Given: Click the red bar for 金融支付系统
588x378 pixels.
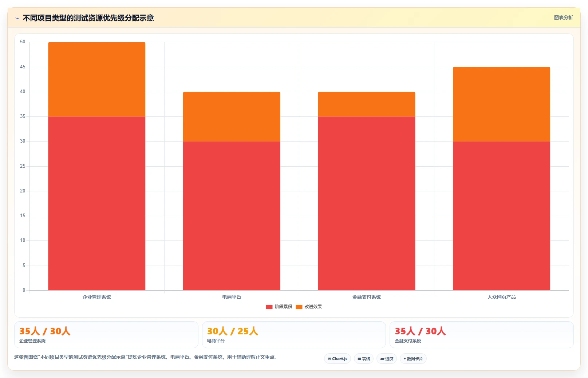Looking at the screenshot, I should (x=367, y=203).
